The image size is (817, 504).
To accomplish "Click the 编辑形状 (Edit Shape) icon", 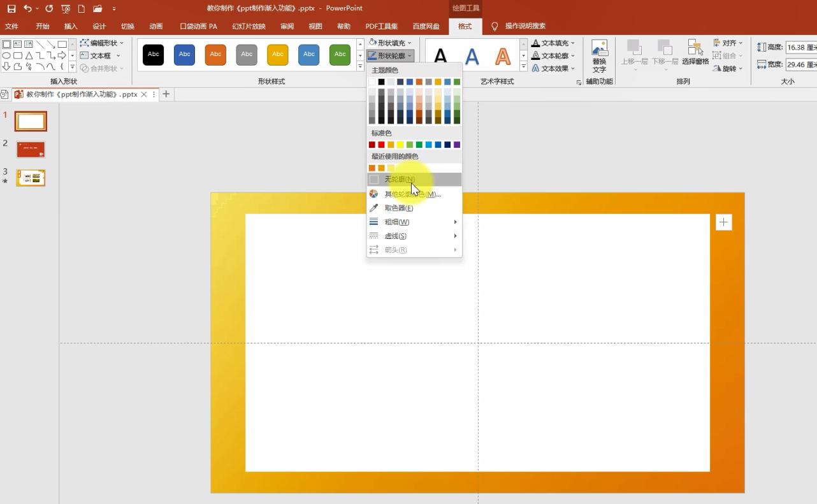I will [85, 42].
